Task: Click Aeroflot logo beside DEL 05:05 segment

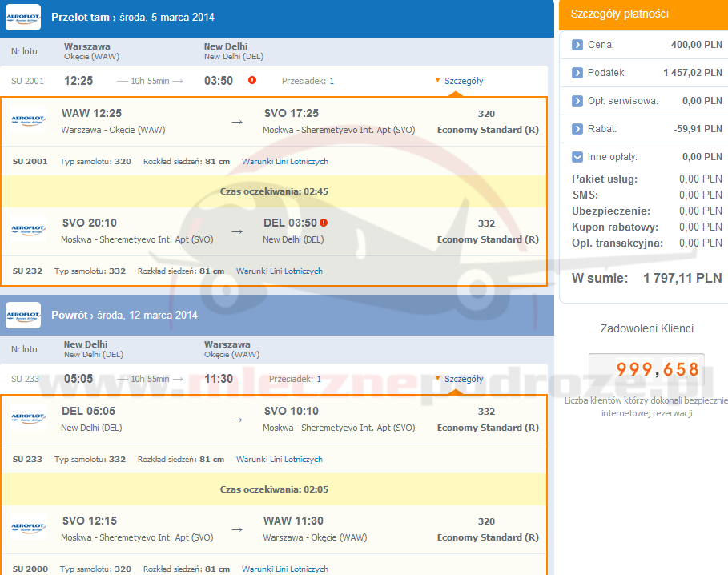Action: pos(28,419)
